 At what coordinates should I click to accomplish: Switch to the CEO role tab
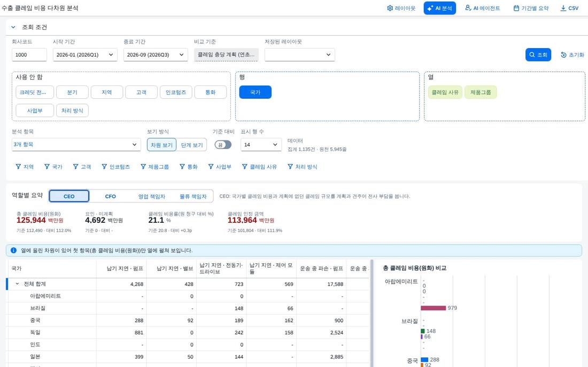[69, 196]
